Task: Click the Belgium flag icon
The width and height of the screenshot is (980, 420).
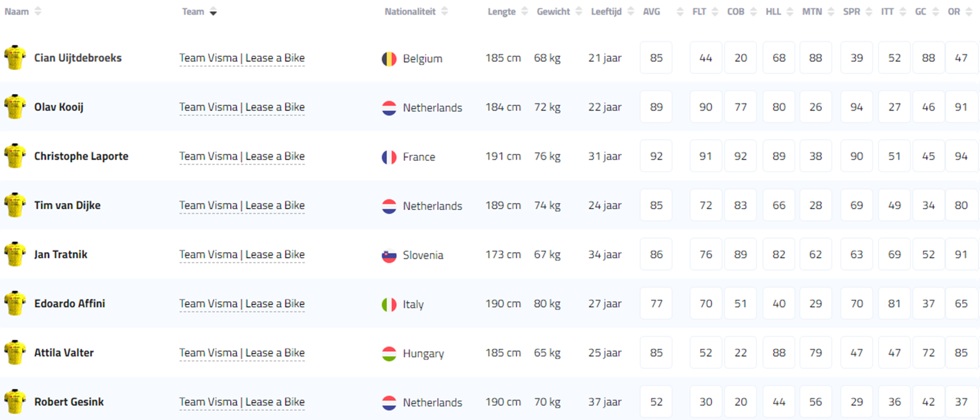Action: [x=389, y=59]
